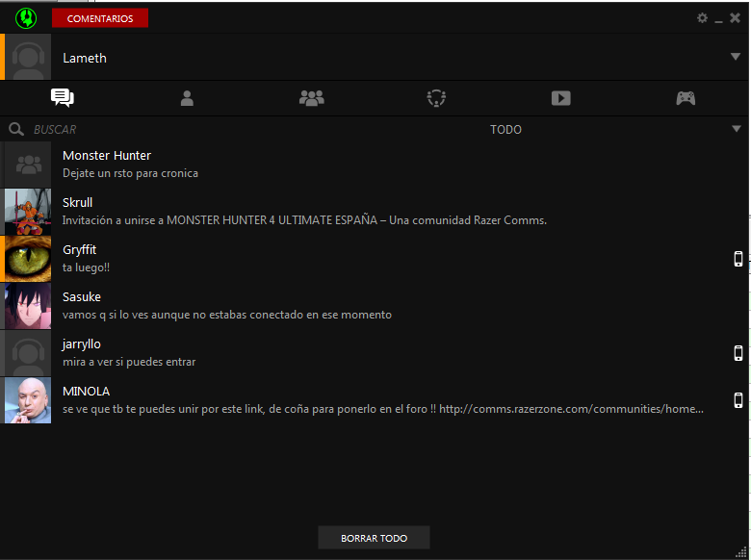Open the jarryllo conversation
Viewport: 751px width, 560px height.
[x=374, y=353]
